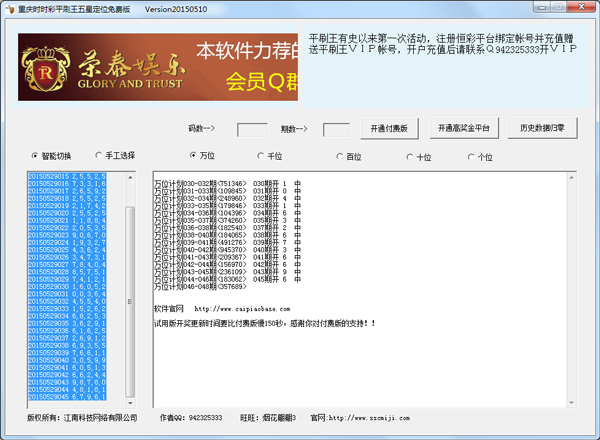Click the history list scroll up arrow
This screenshot has height=440, width=600.
click(x=130, y=177)
